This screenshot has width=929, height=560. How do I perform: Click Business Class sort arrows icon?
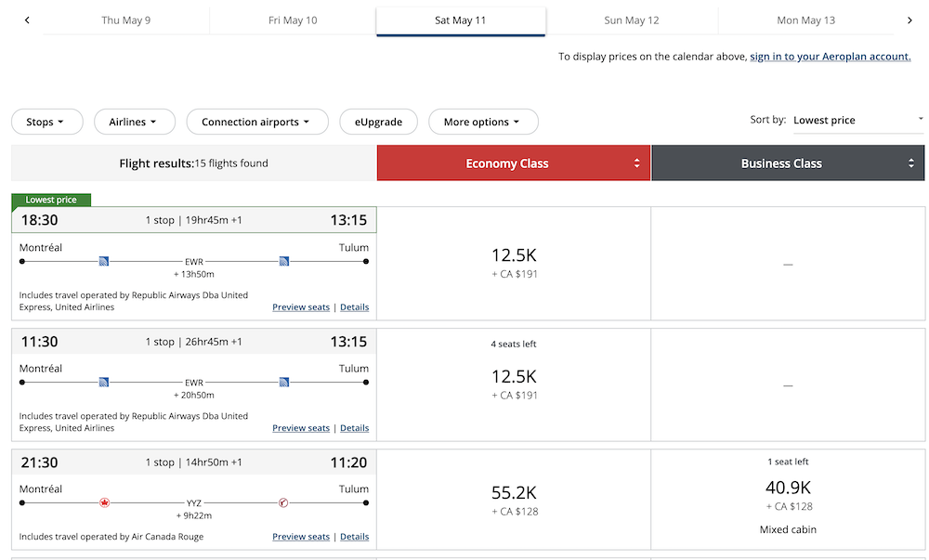pos(911,163)
